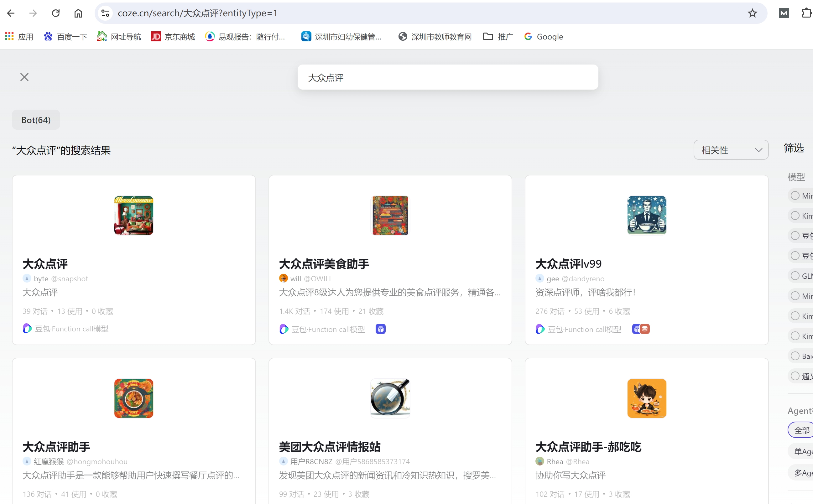Image resolution: width=813 pixels, height=504 pixels.
Task: Click the 大众点评lv99 bot avatar
Action: click(x=647, y=215)
